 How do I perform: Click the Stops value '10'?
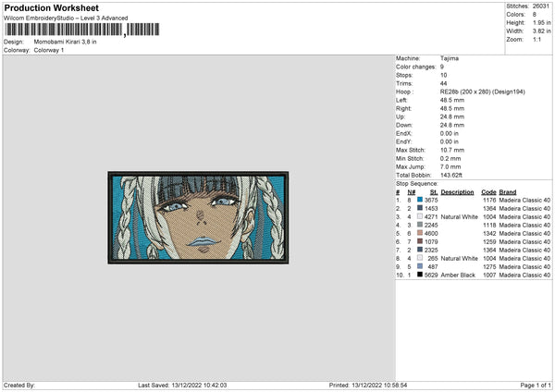click(x=443, y=75)
